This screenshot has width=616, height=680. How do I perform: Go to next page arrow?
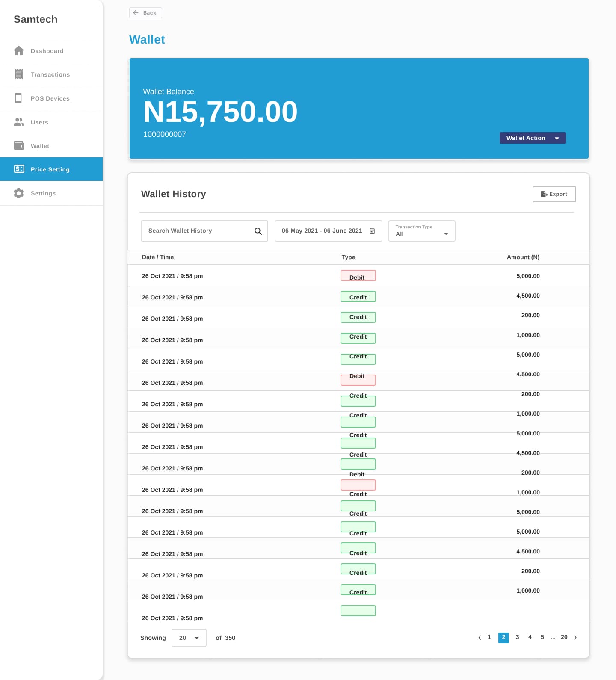575,638
